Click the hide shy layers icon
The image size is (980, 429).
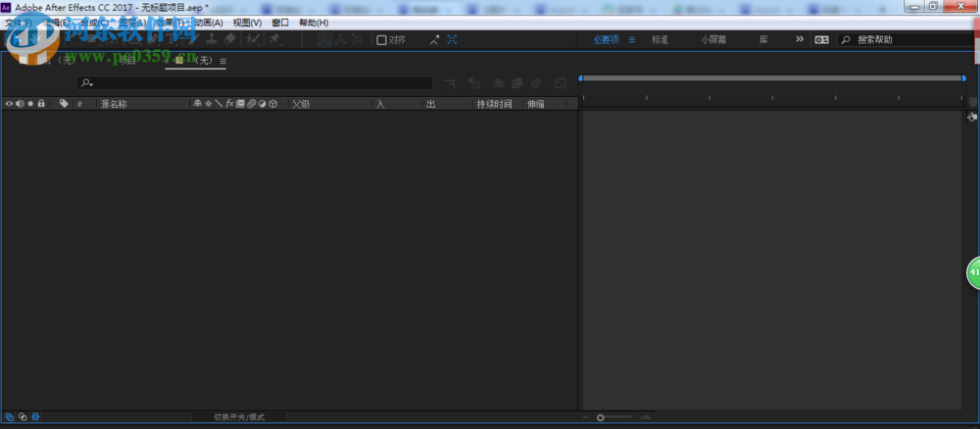[x=498, y=83]
